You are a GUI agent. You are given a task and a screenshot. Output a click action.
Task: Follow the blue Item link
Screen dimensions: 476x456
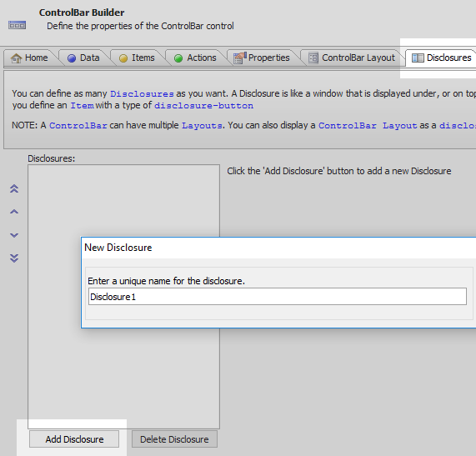point(83,106)
